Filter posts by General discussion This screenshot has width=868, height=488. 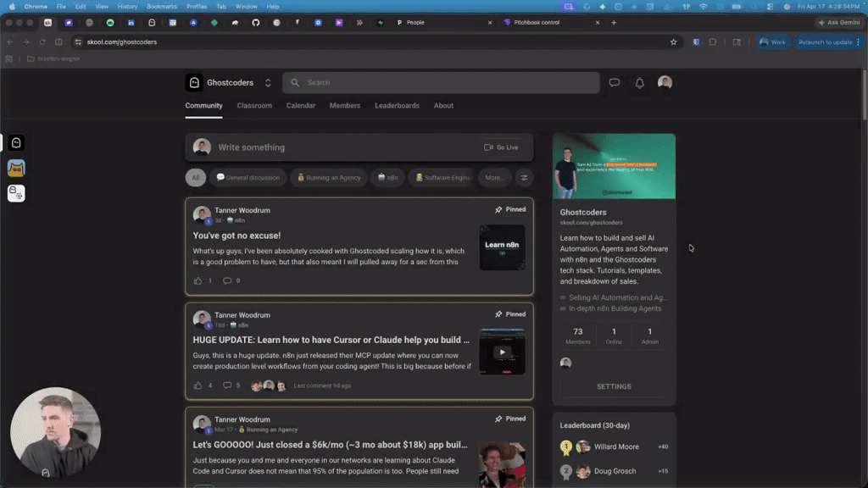[248, 178]
